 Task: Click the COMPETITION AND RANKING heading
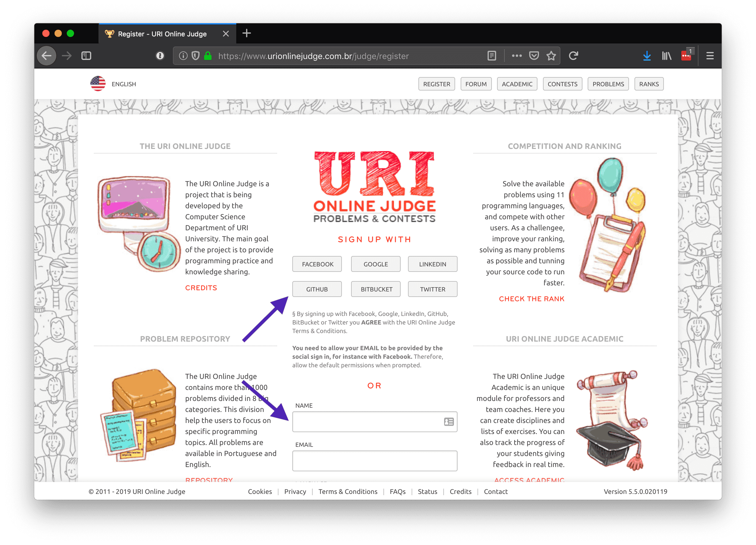coord(564,146)
